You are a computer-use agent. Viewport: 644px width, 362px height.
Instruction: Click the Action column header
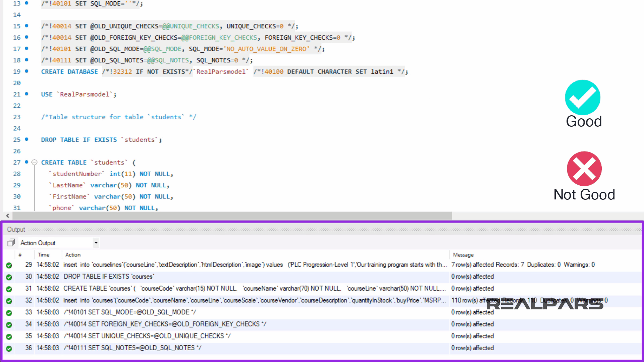coord(73,255)
